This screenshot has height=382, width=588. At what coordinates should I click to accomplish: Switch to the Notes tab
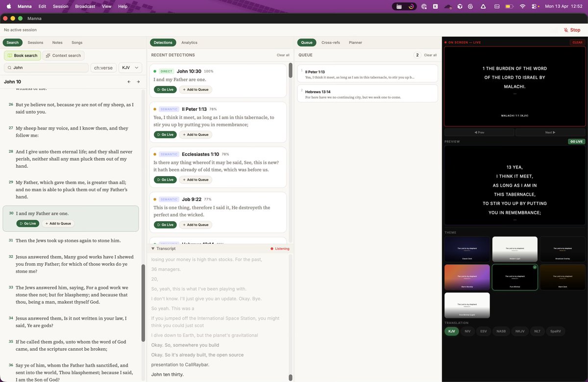(57, 43)
